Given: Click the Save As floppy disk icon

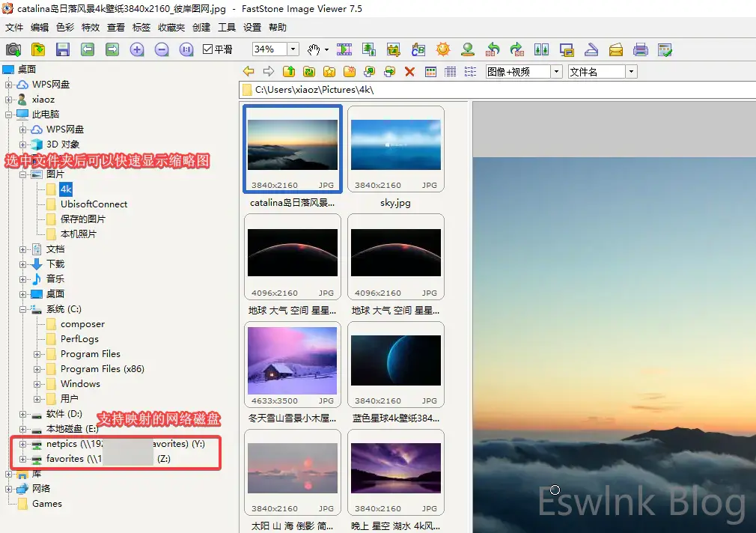Looking at the screenshot, I should point(63,49).
